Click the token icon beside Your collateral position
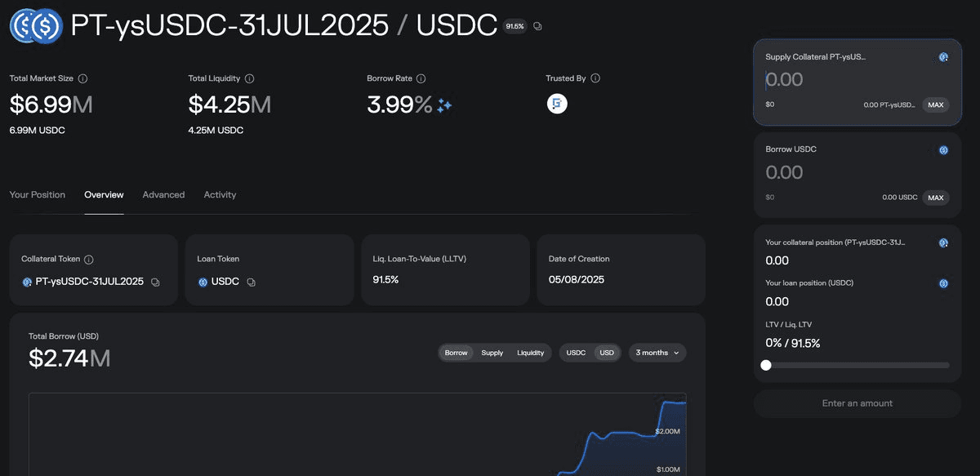This screenshot has width=980, height=476. [943, 242]
